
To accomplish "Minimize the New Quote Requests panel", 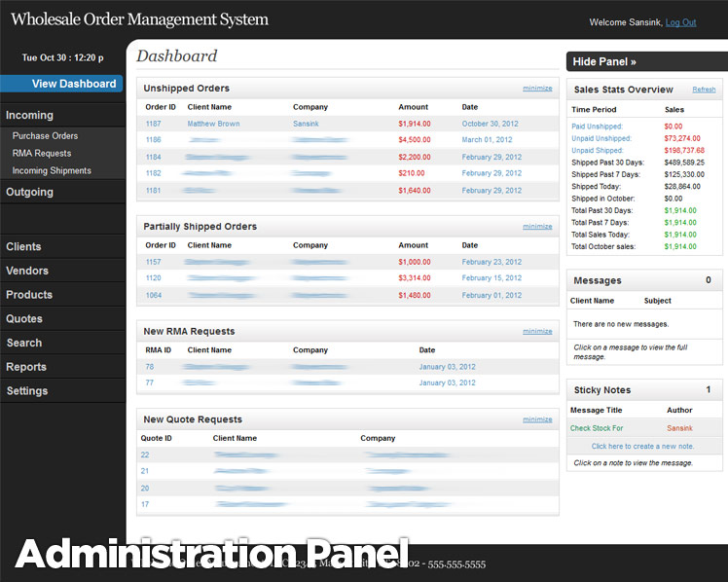I will pos(536,419).
